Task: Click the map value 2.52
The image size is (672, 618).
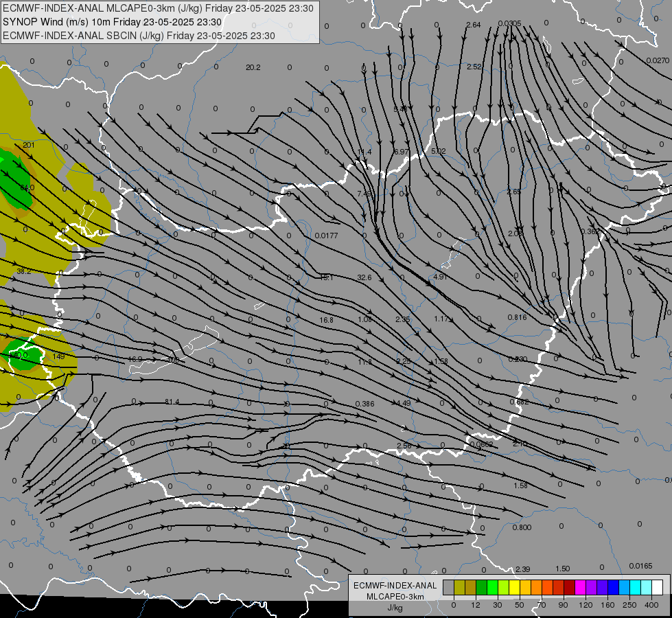Action: pos(474,67)
